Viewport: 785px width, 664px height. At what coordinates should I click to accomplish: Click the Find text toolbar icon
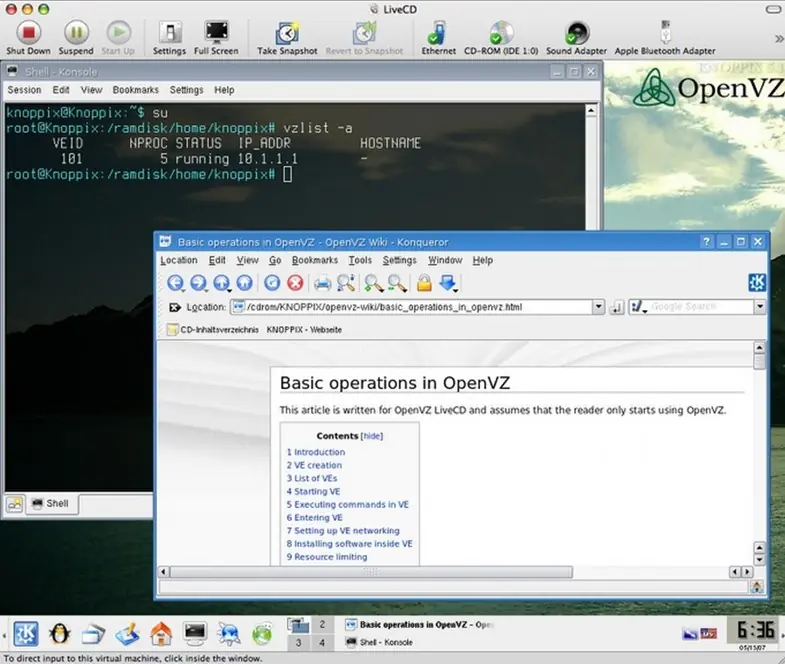pos(346,283)
